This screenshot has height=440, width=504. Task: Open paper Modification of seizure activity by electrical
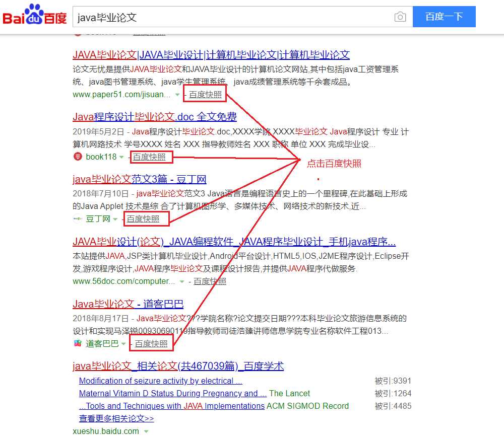click(160, 381)
